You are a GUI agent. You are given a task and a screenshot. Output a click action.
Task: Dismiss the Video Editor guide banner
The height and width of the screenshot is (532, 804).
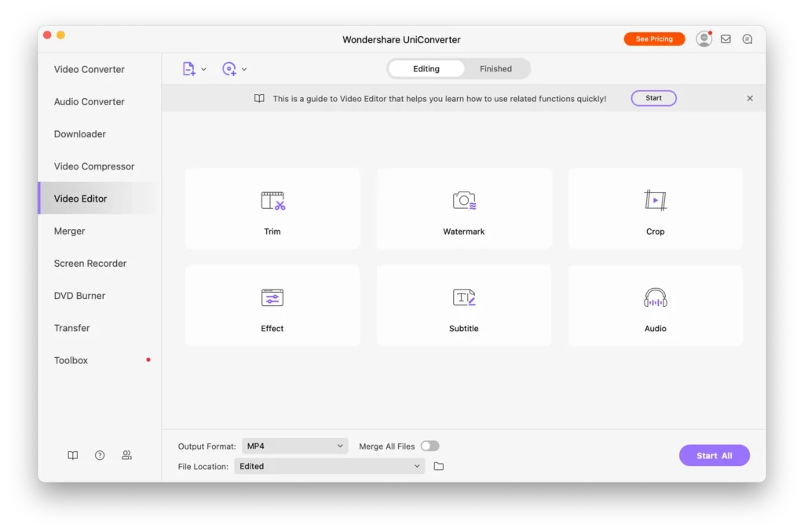(750, 98)
